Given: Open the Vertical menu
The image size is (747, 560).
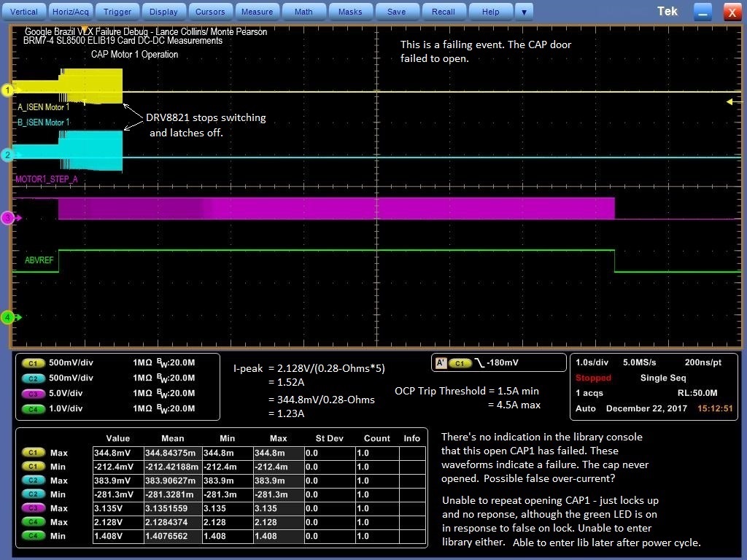Looking at the screenshot, I should (x=24, y=12).
